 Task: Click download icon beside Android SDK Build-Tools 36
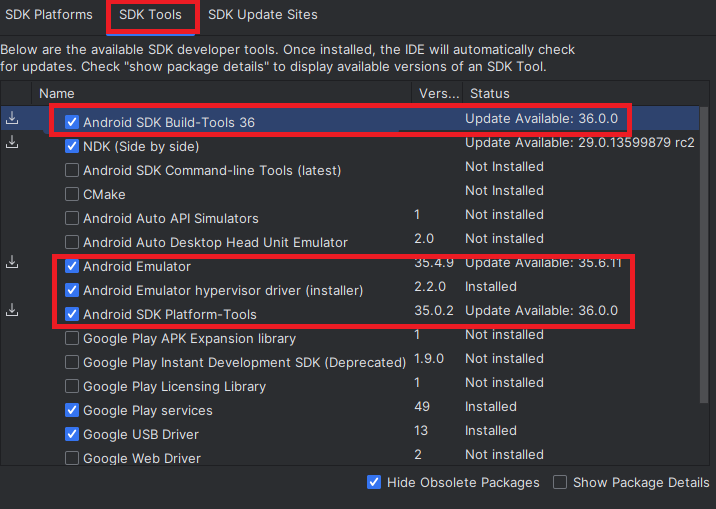pyautogui.click(x=12, y=118)
